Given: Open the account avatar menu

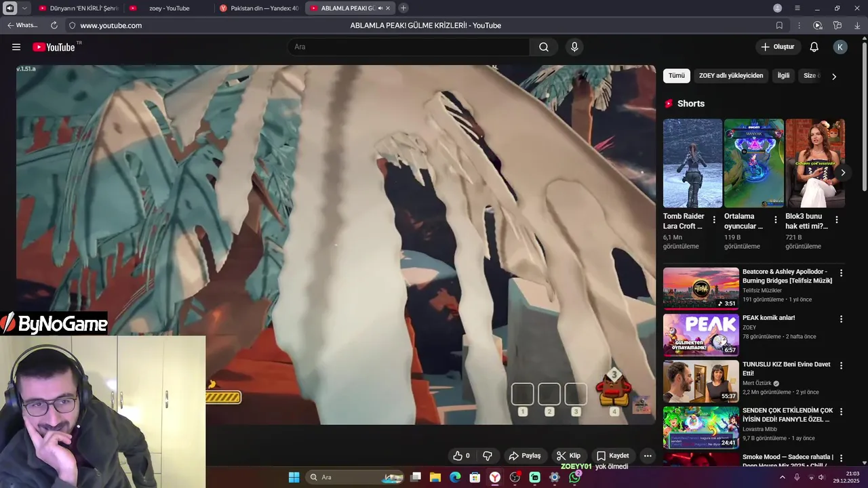Looking at the screenshot, I should pos(840,47).
